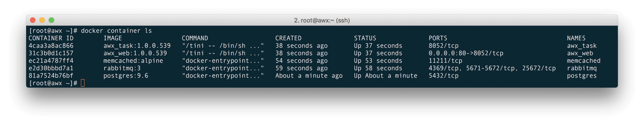The height and width of the screenshot is (125, 644).
Task: Click the red close window button
Action: tap(33, 20)
